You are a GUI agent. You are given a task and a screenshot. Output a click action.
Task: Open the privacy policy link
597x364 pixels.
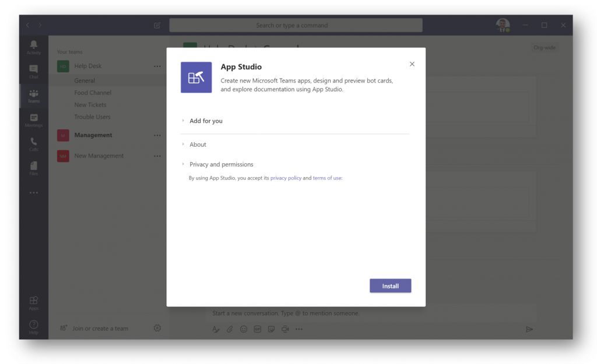(286, 178)
